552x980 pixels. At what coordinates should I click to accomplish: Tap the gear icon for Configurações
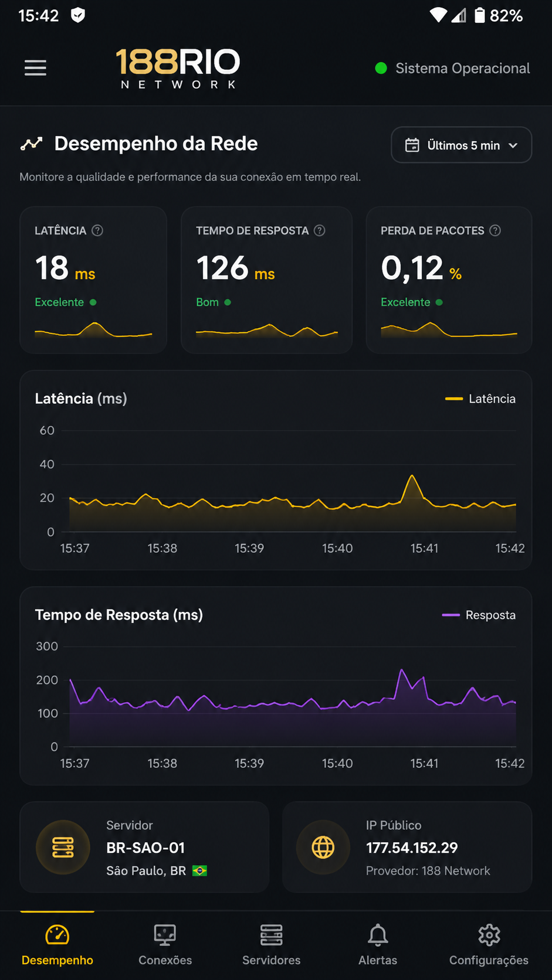489,935
